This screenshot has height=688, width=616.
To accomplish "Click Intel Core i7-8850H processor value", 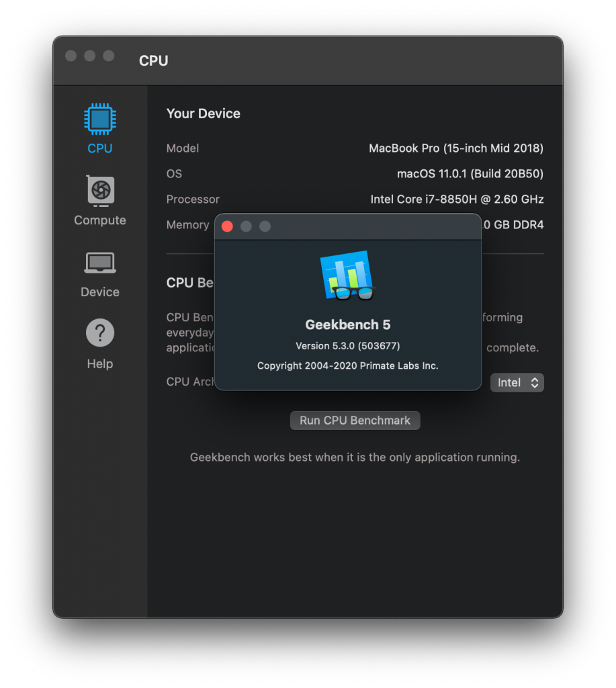I will coord(457,199).
